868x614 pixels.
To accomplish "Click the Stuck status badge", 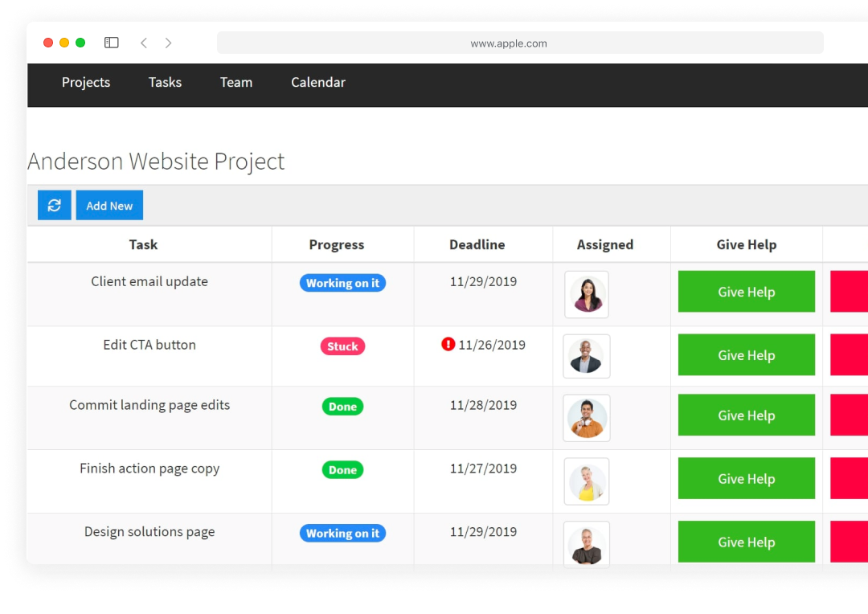I will [x=342, y=346].
